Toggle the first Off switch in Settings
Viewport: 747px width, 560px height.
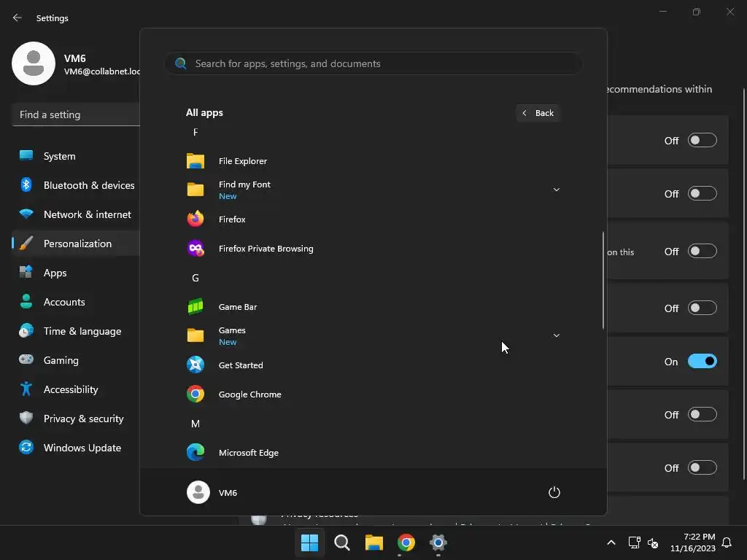pos(703,141)
